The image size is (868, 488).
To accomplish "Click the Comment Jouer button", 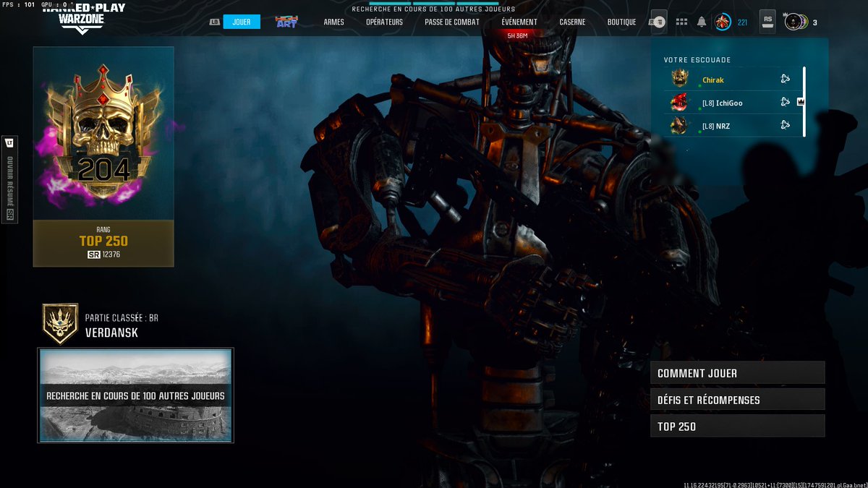I will tap(738, 373).
